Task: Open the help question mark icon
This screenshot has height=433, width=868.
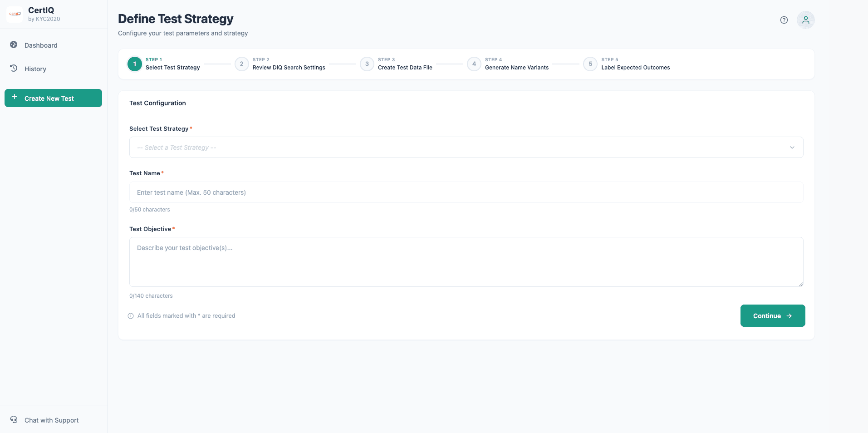Action: 784,20
